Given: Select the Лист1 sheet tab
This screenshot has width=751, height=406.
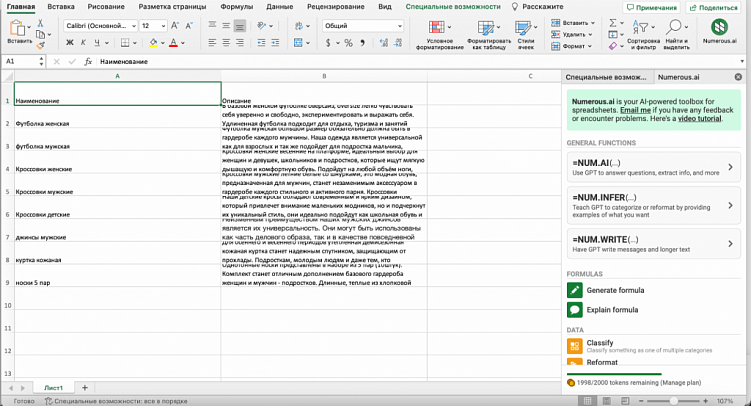Looking at the screenshot, I should pos(53,388).
